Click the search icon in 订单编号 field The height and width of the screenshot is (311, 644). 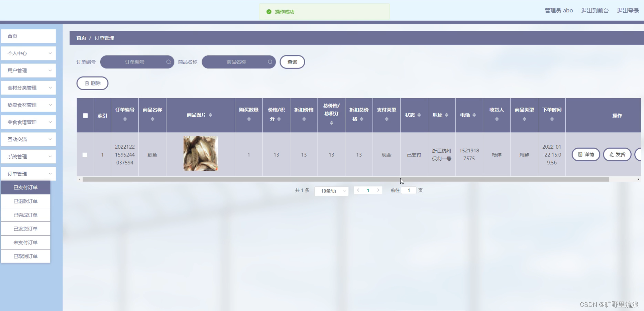169,62
